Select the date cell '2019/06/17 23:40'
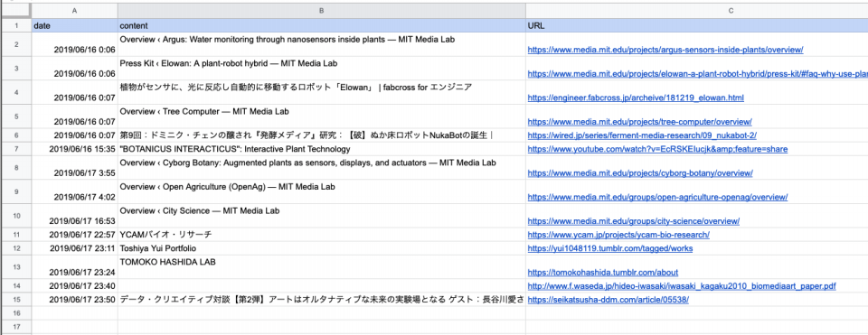 click(74, 286)
